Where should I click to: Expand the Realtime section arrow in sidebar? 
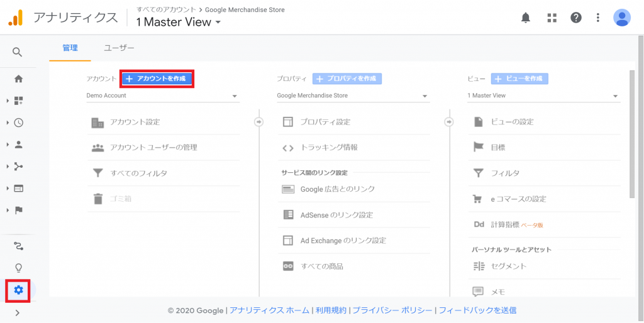[x=8, y=123]
